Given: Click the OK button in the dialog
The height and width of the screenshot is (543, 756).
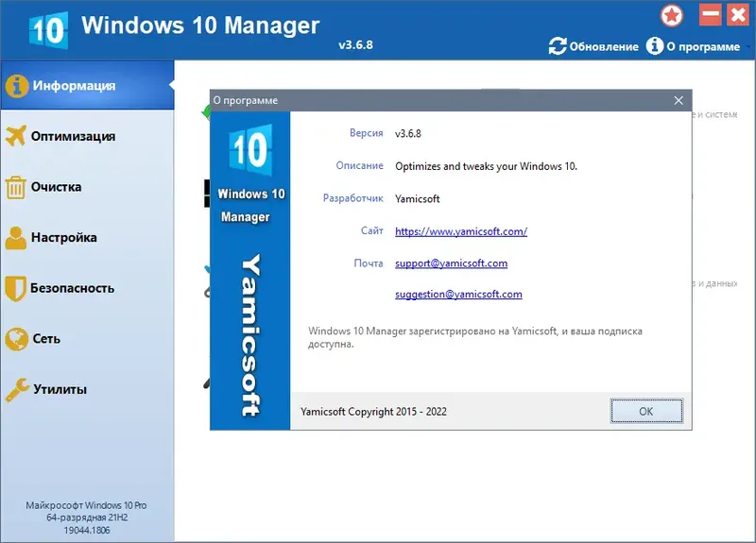Looking at the screenshot, I should pyautogui.click(x=646, y=411).
